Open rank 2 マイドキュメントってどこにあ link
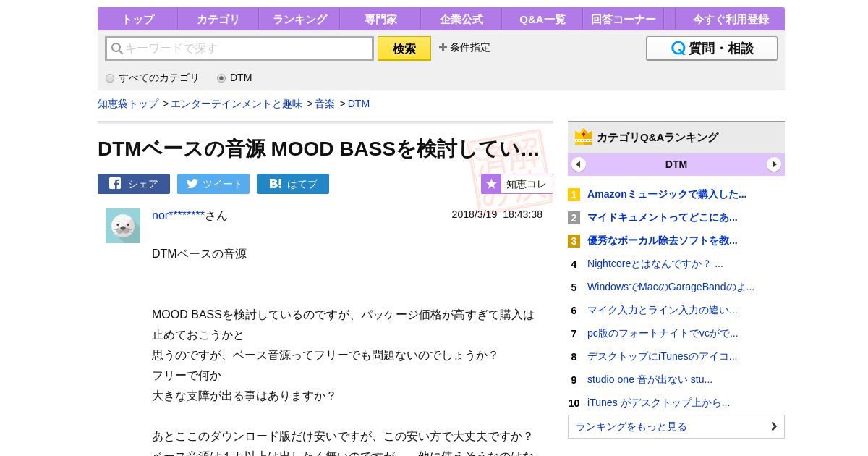 [x=663, y=217]
